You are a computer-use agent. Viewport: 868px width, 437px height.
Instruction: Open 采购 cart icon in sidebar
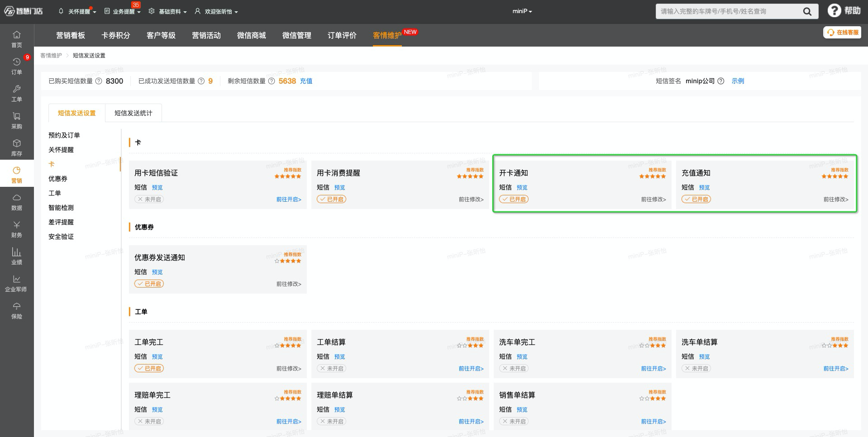pos(17,116)
